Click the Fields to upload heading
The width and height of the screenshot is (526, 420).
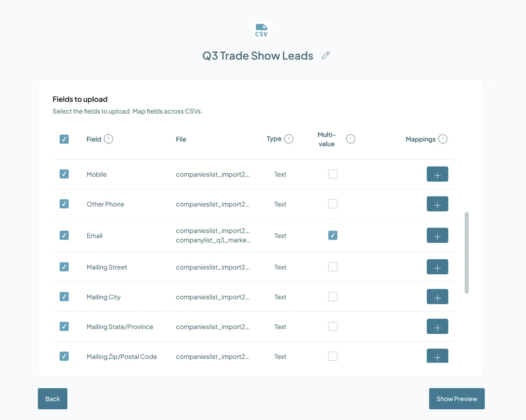(x=80, y=99)
